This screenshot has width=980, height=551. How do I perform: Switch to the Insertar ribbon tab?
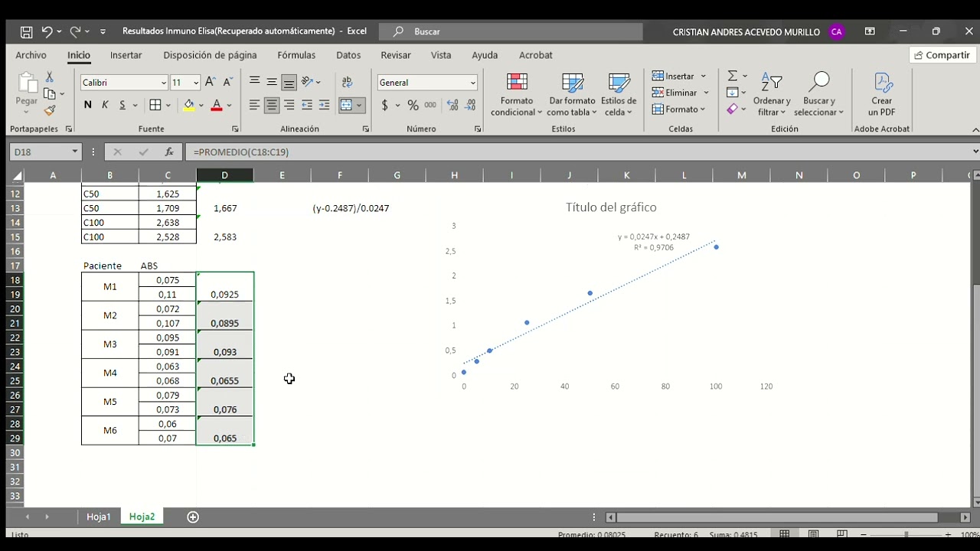(126, 55)
